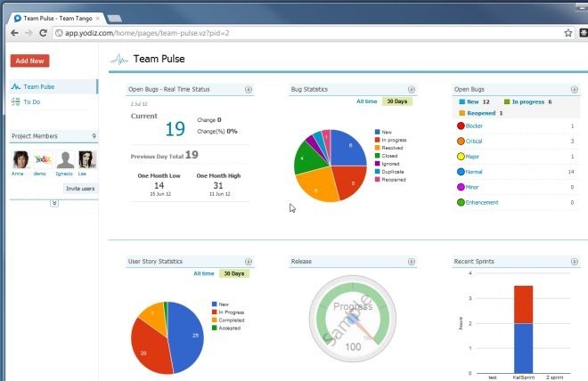Open a new browser tab
The height and width of the screenshot is (381, 588).
[x=114, y=18]
